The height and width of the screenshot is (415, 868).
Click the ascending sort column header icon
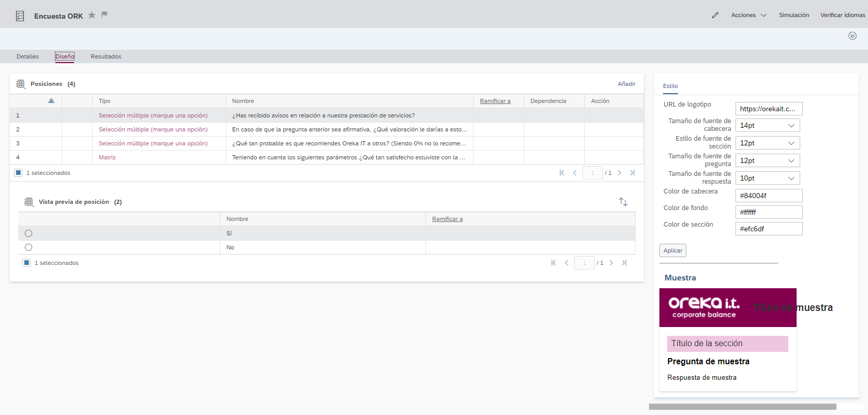coord(51,101)
